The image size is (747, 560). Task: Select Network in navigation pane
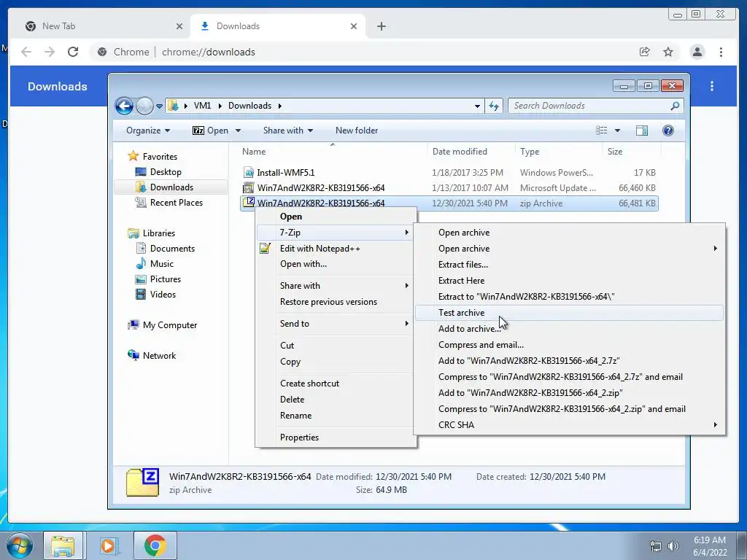[152, 355]
